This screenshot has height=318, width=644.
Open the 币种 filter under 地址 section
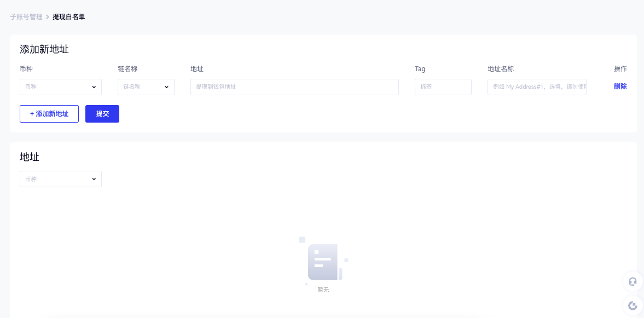pyautogui.click(x=60, y=179)
